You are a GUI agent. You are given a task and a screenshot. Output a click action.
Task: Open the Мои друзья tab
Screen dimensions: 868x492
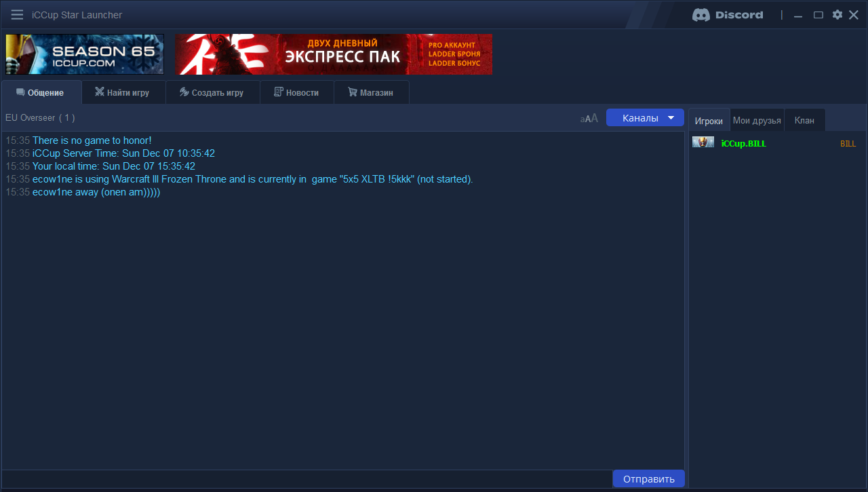(x=757, y=120)
